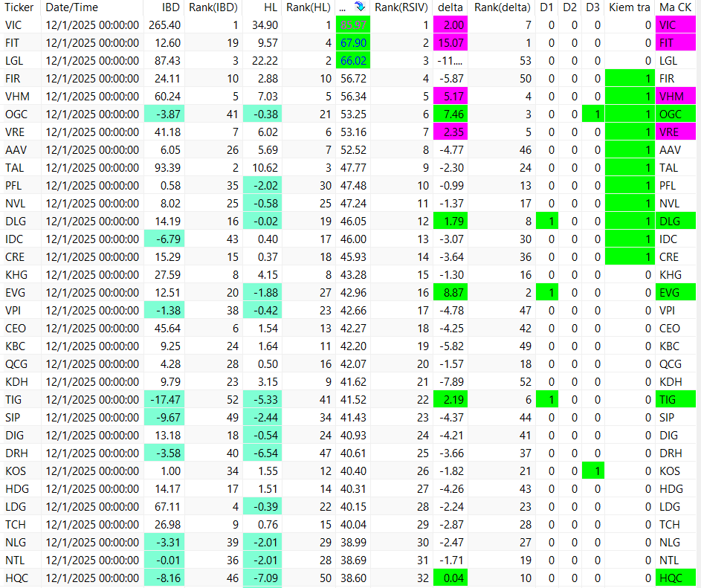This screenshot has width=701, height=588.
Task: Click the magenta FIT cell in Ma CK
Action: (x=676, y=43)
